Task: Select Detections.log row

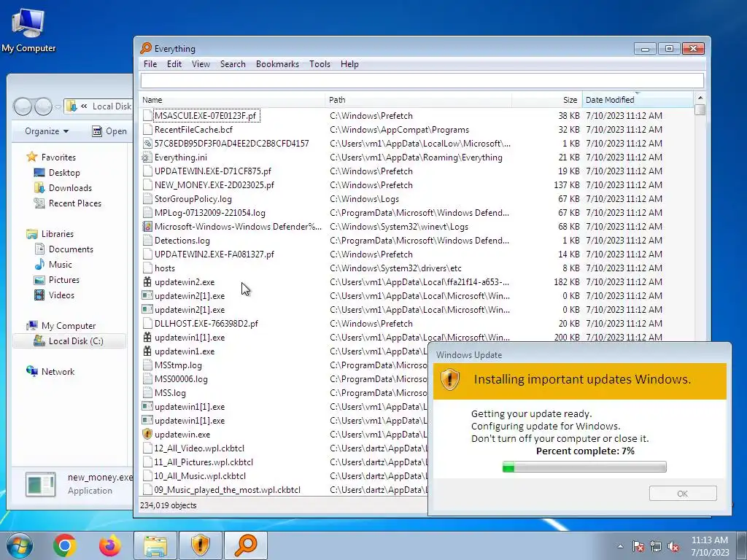Action: point(417,241)
